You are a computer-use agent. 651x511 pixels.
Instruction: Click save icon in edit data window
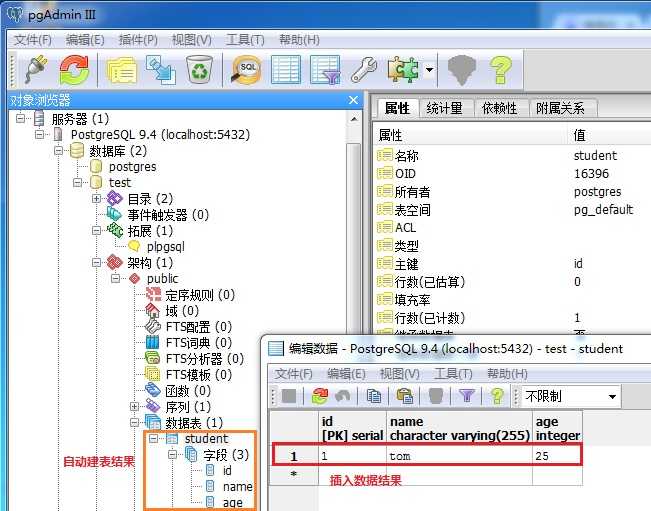click(x=289, y=396)
